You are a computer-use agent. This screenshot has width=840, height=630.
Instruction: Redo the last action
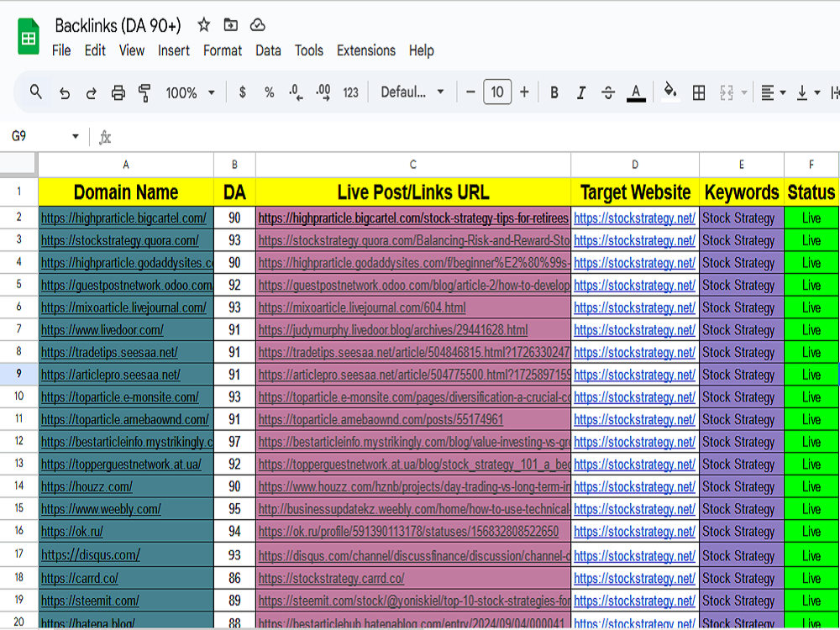pos(91,92)
